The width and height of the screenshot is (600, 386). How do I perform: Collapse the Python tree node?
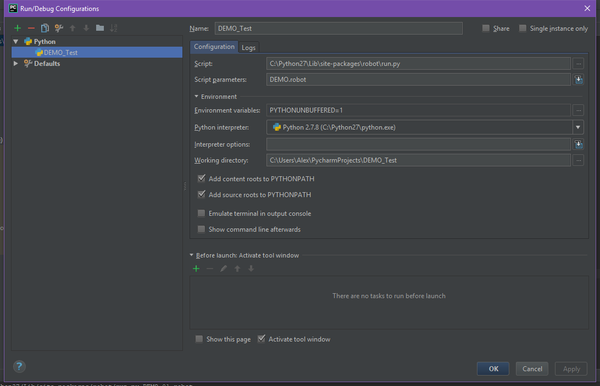(x=16, y=41)
